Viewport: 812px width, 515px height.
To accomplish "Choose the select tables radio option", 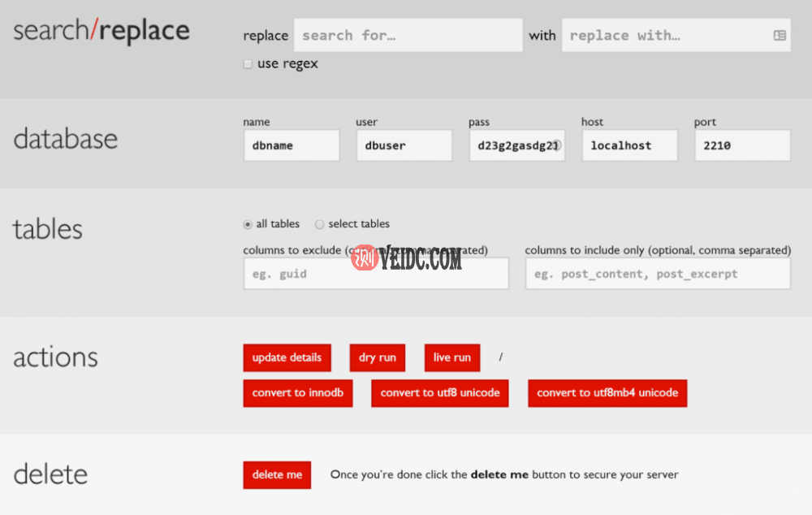I will coord(319,224).
